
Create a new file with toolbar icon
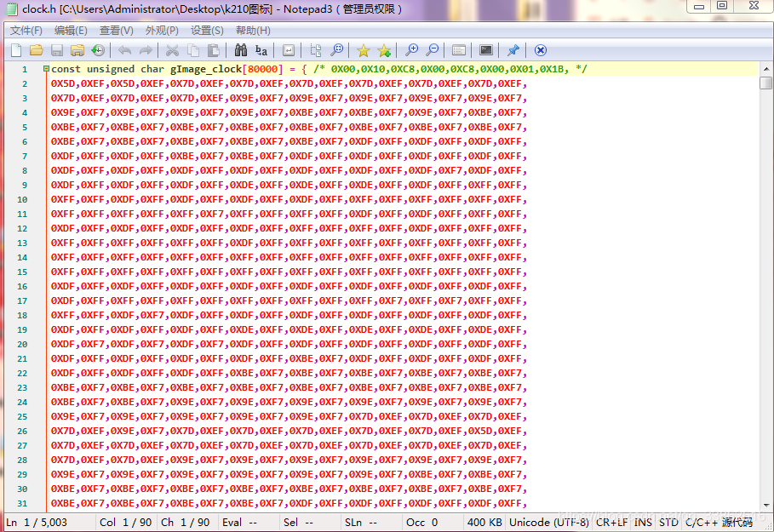(16, 50)
